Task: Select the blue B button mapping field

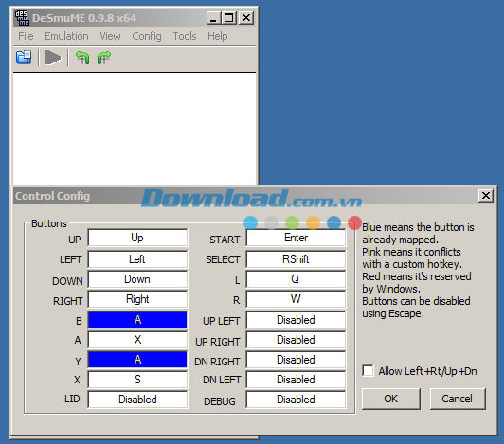Action: [x=137, y=320]
